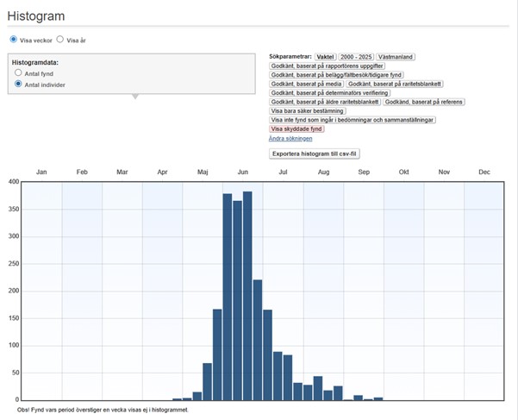The height and width of the screenshot is (420, 518).
Task: Click the '2000 - 2025' year range tag
Action: 355,57
